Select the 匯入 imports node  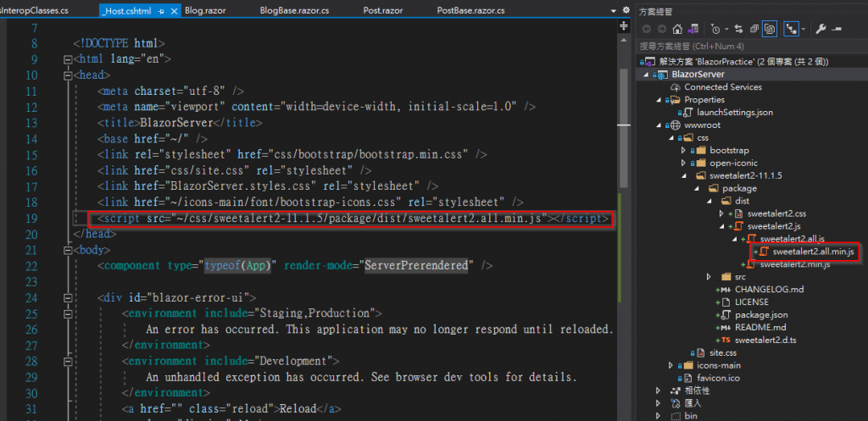pos(693,402)
